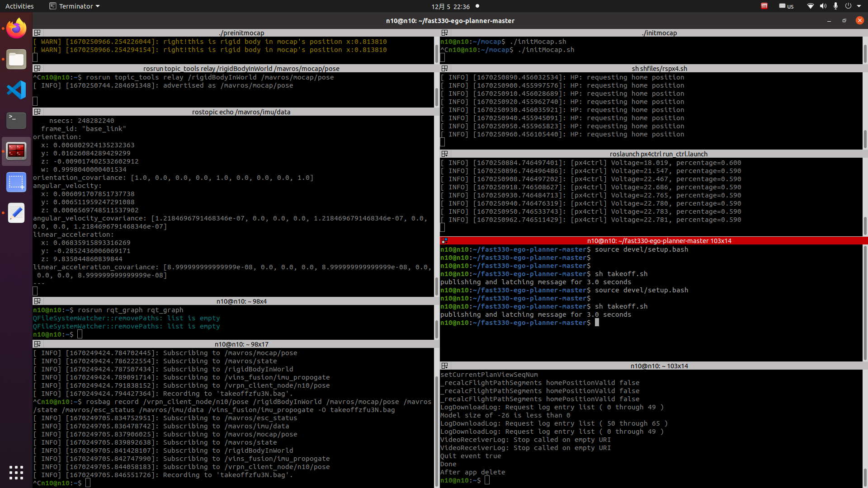Open the Screenshot tool in the dock
868x488 pixels.
click(16, 182)
